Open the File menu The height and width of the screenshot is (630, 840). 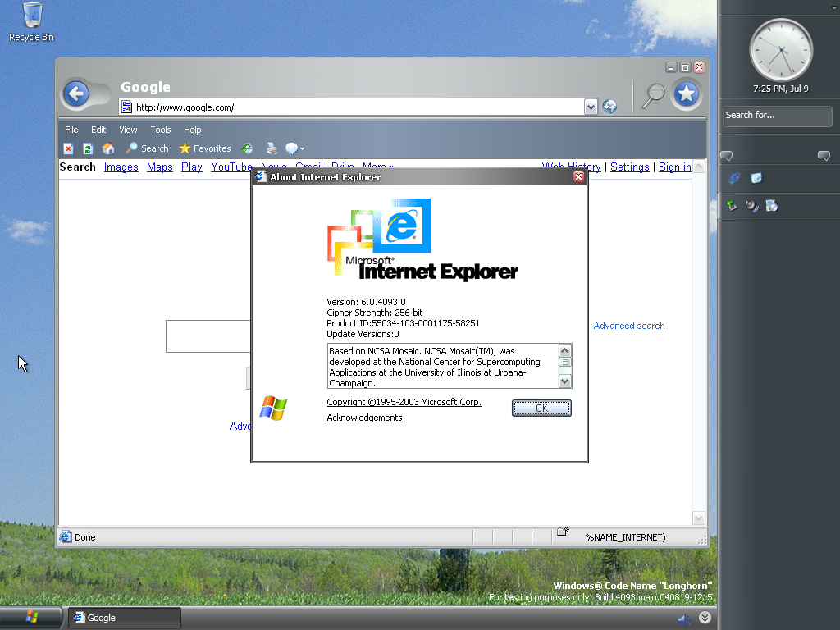[x=71, y=130]
